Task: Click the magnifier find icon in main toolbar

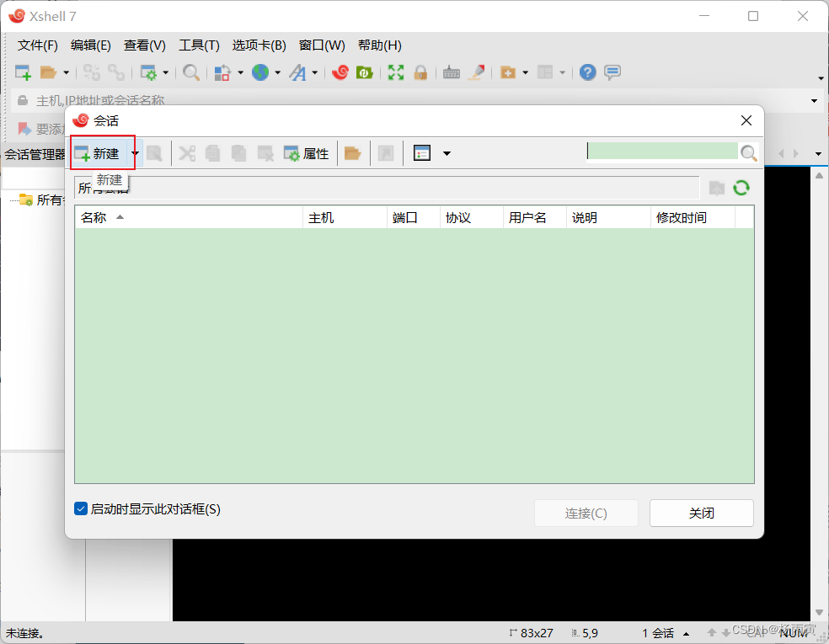Action: coord(191,72)
